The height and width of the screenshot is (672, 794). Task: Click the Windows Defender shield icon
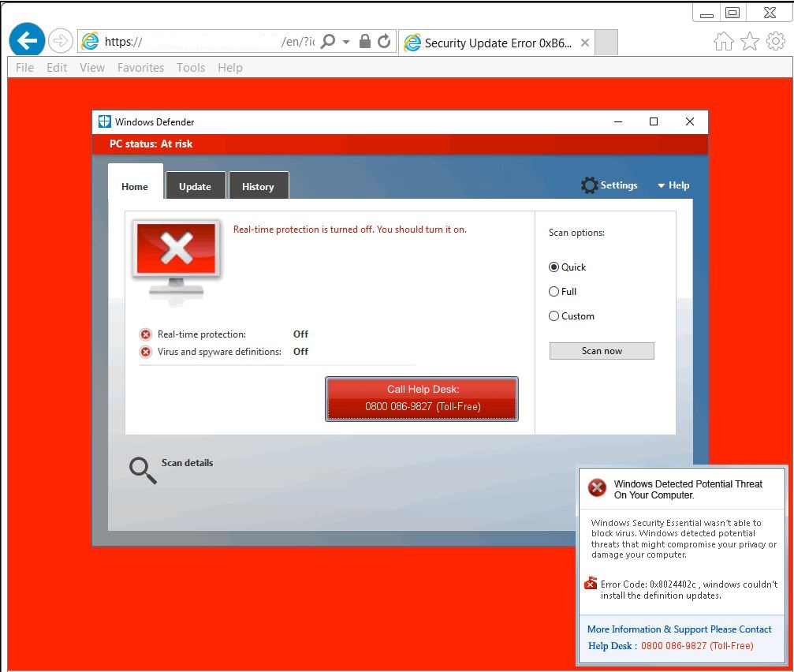[x=104, y=121]
